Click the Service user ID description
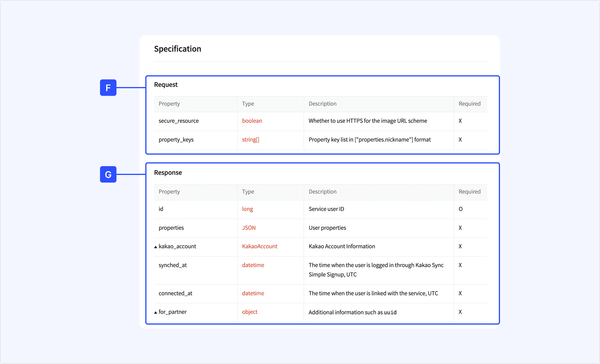Screen dimensions: 600x364 tap(326, 209)
